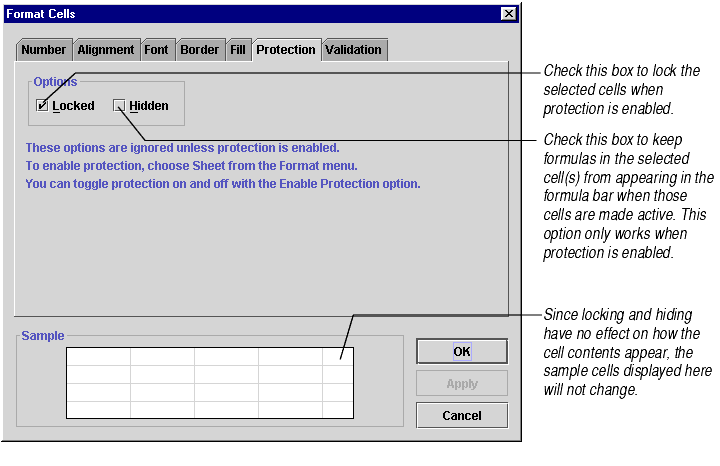Screen dimensions: 720x466
Task: Click the annotation about locking selected cells
Action: (621, 89)
